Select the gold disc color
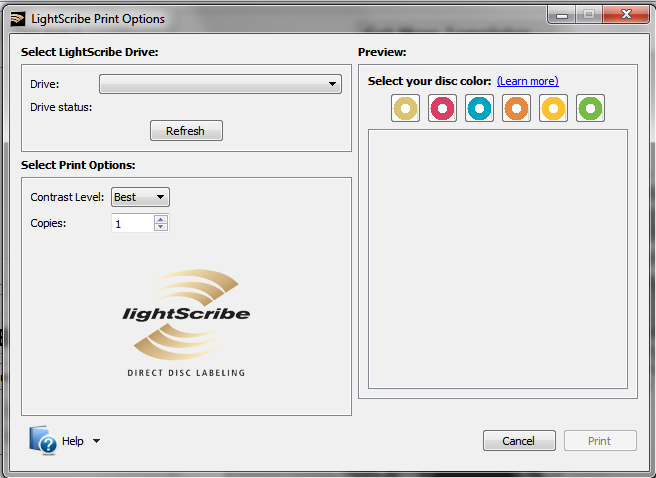656x478 pixels. point(405,108)
